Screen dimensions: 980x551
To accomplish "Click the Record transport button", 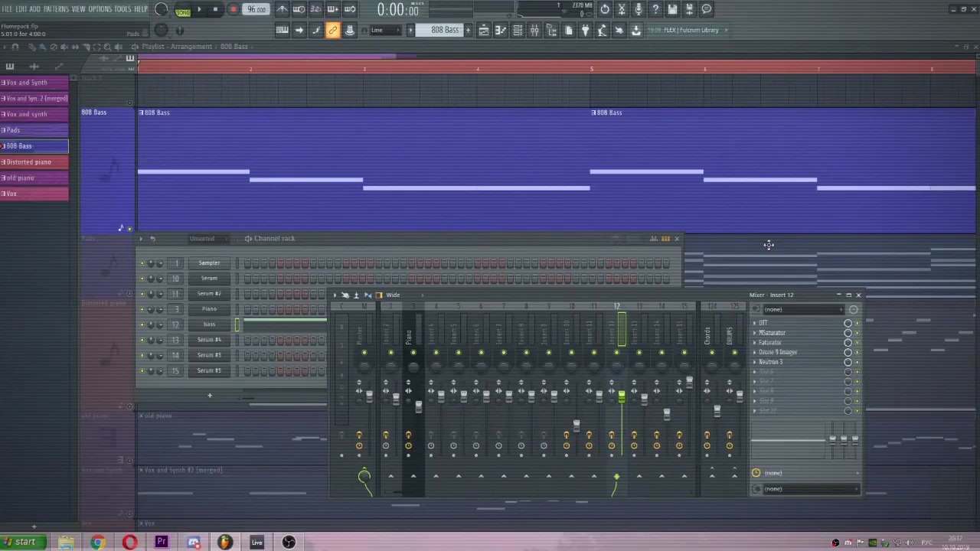I will click(233, 10).
